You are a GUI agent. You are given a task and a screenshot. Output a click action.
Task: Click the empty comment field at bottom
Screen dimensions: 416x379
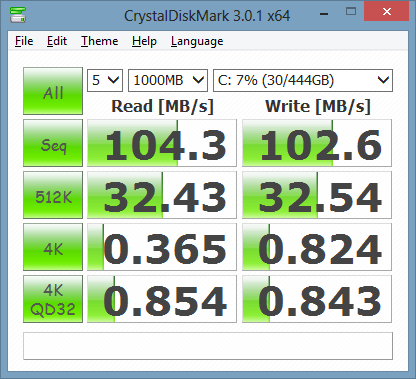pyautogui.click(x=208, y=346)
